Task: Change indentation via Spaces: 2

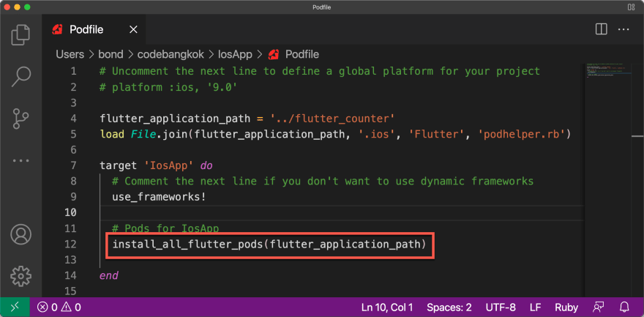Action: point(449,307)
